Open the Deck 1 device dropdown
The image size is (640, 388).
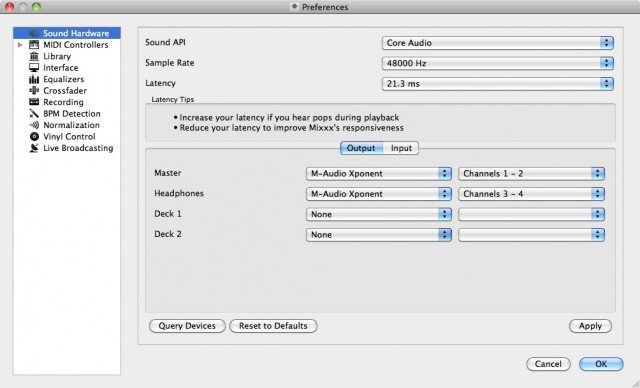click(379, 214)
